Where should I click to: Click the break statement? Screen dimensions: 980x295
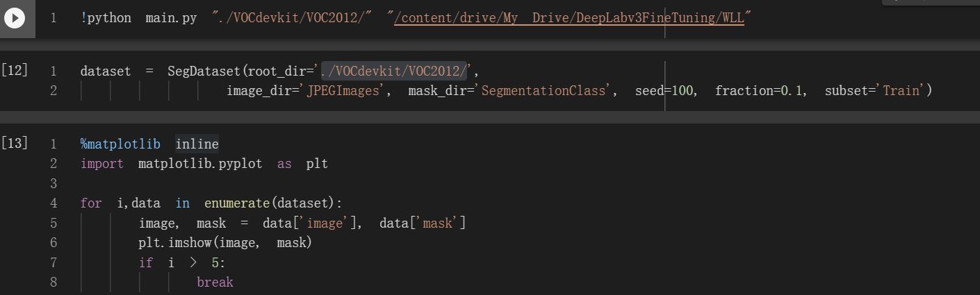215,282
